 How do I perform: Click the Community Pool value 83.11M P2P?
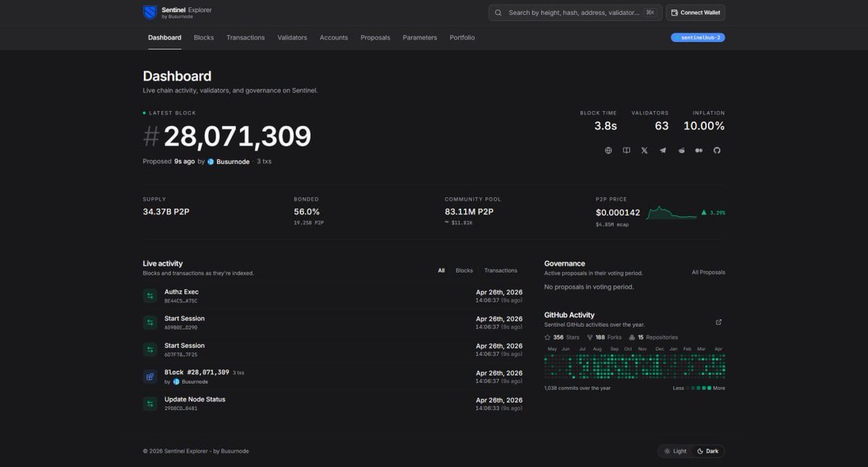pyautogui.click(x=469, y=212)
